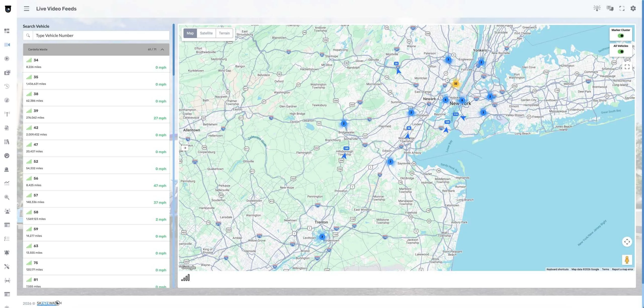This screenshot has width=644, height=308.
Task: Expand the map with double chevron arrow
Action: (185, 148)
